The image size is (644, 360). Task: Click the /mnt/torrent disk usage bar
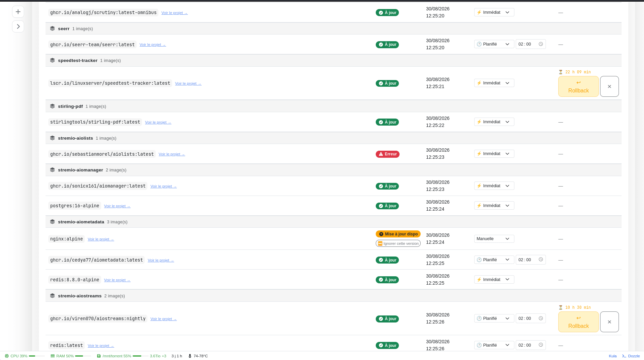coord(141,356)
